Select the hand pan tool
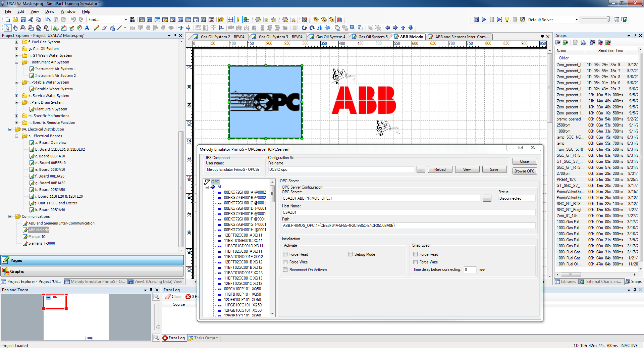 click(x=15, y=28)
